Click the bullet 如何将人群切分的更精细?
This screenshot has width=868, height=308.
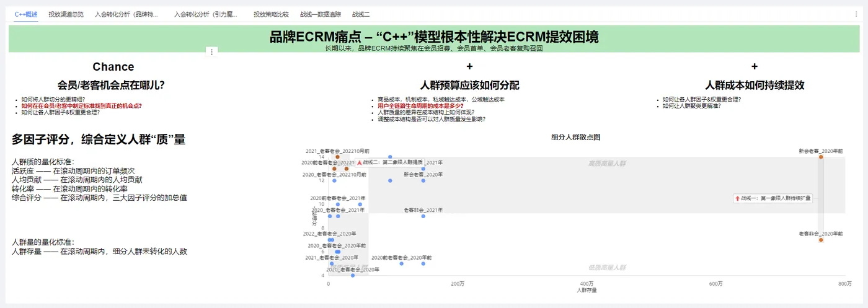click(52, 99)
